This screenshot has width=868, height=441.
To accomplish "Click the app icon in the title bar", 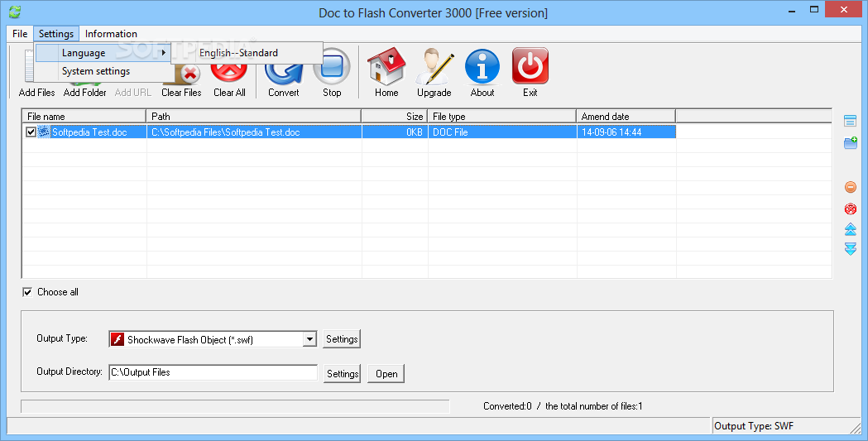I will pos(15,11).
